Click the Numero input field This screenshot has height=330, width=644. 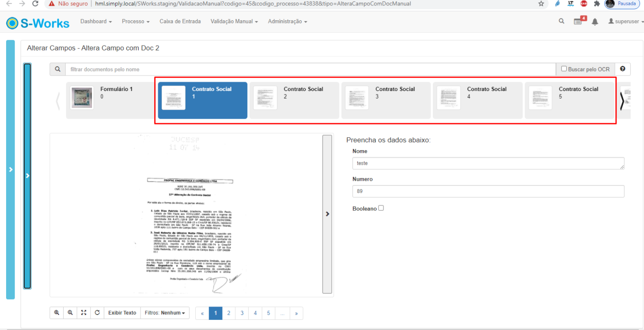tap(488, 191)
